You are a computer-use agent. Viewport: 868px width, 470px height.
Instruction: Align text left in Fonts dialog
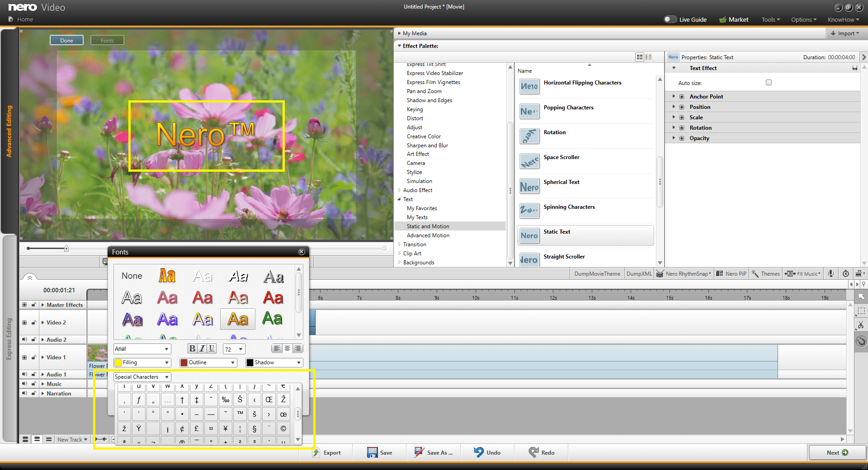277,348
